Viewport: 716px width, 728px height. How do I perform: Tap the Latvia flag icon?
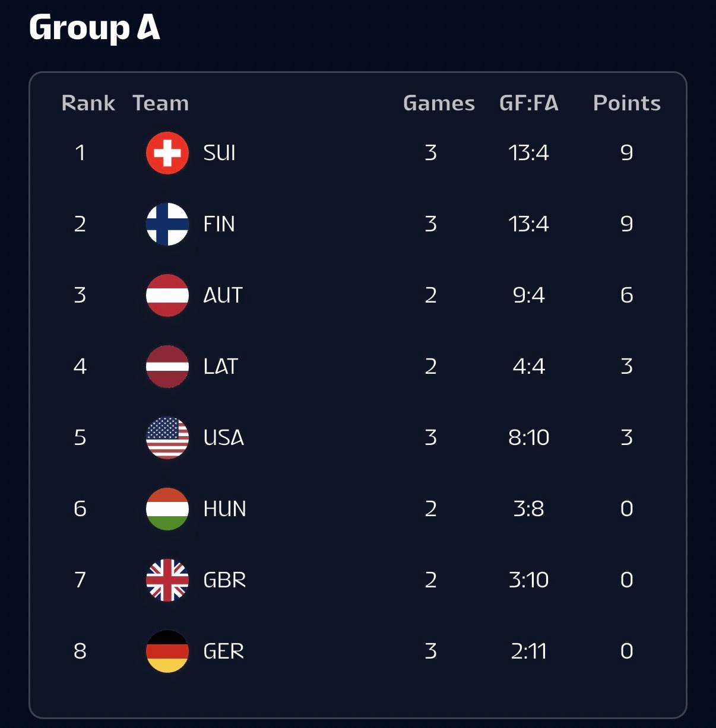tap(167, 367)
